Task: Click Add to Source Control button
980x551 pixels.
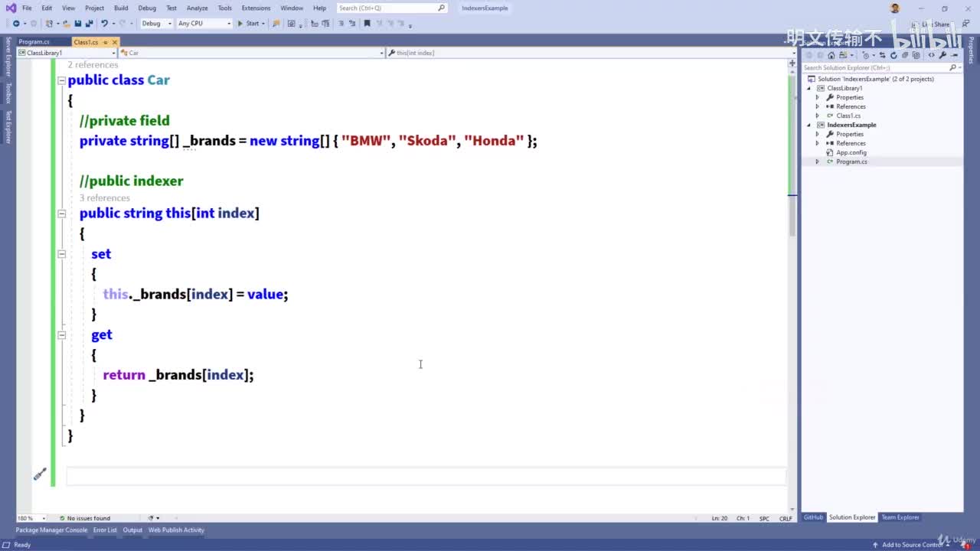Action: coord(911,545)
